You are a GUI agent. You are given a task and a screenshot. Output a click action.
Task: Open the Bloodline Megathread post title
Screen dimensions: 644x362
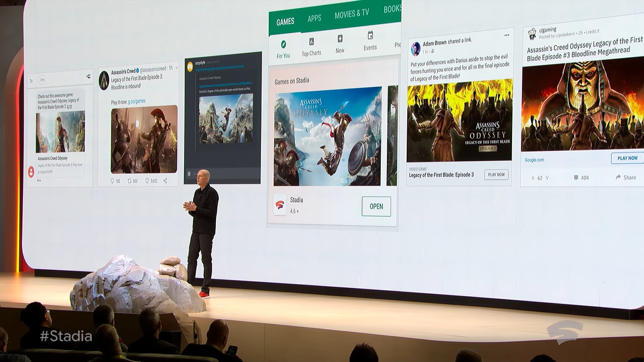(584, 49)
